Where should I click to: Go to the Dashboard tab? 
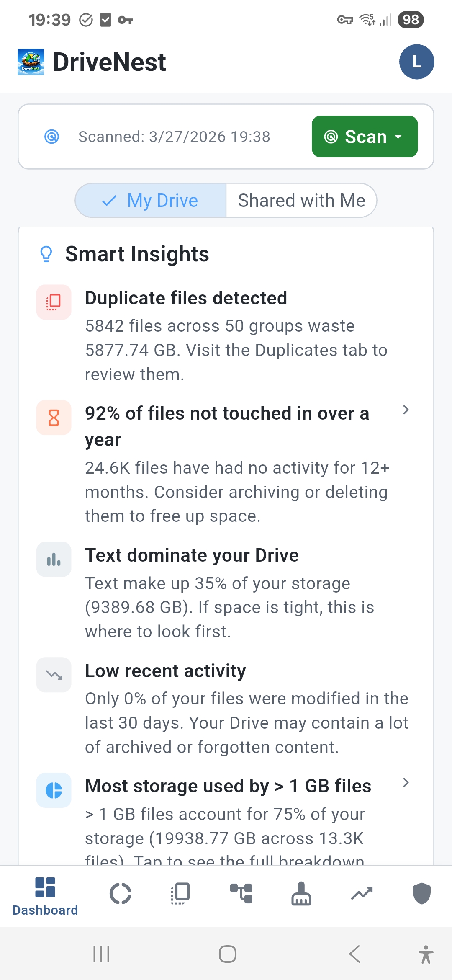click(45, 895)
